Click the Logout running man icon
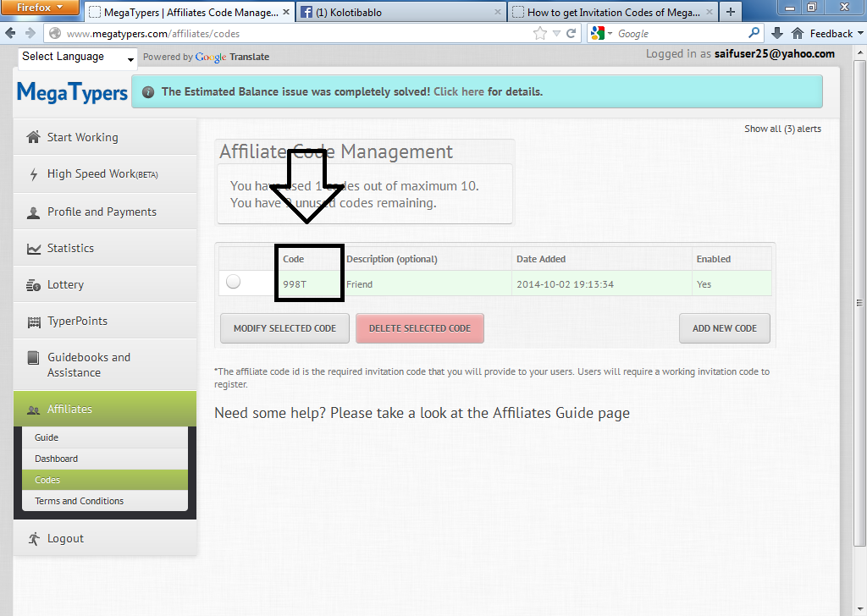Viewport: 867px width, 616px height. pyautogui.click(x=34, y=539)
